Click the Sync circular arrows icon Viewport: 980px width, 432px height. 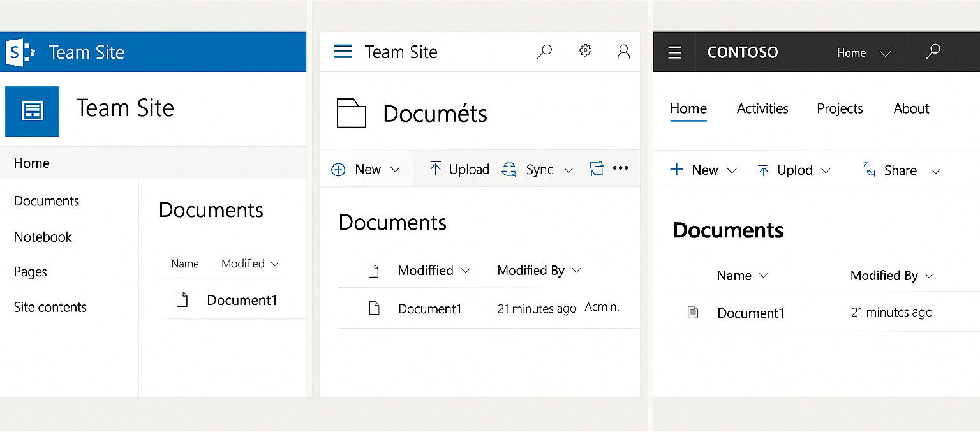(509, 170)
